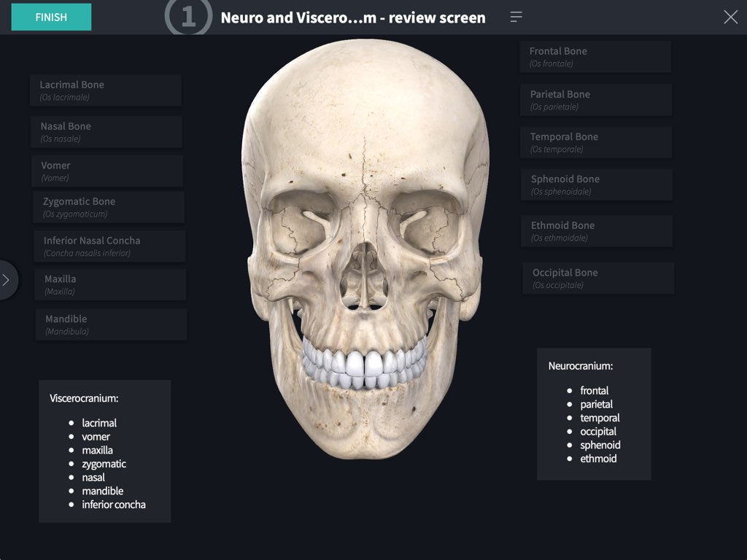Click the Neurocranium summary panel
Viewport: 747px width, 560px height.
pos(594,413)
